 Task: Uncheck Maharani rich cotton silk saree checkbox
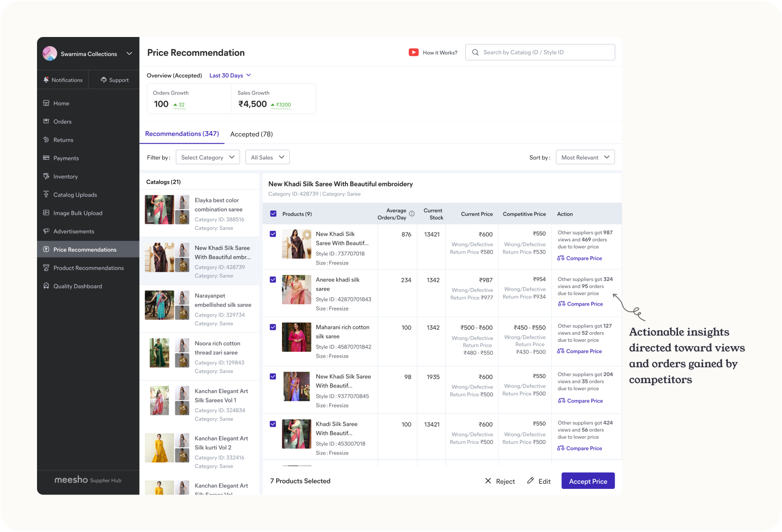click(273, 327)
